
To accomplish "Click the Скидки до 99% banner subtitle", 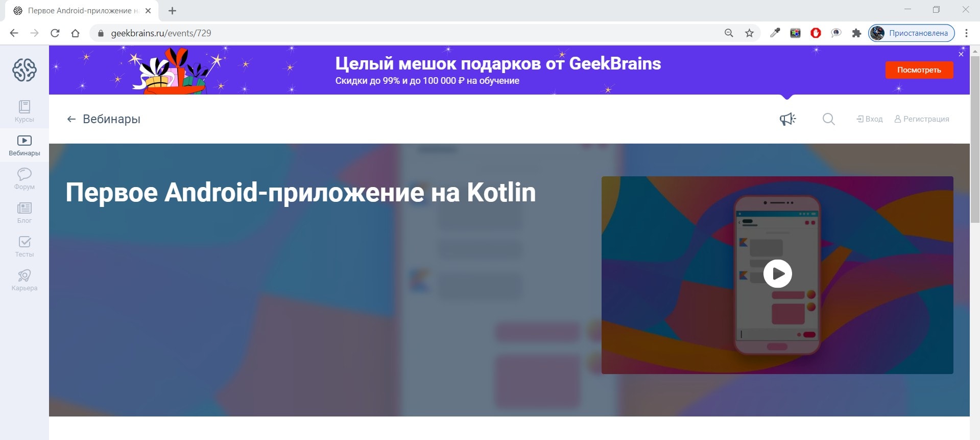I will [427, 81].
